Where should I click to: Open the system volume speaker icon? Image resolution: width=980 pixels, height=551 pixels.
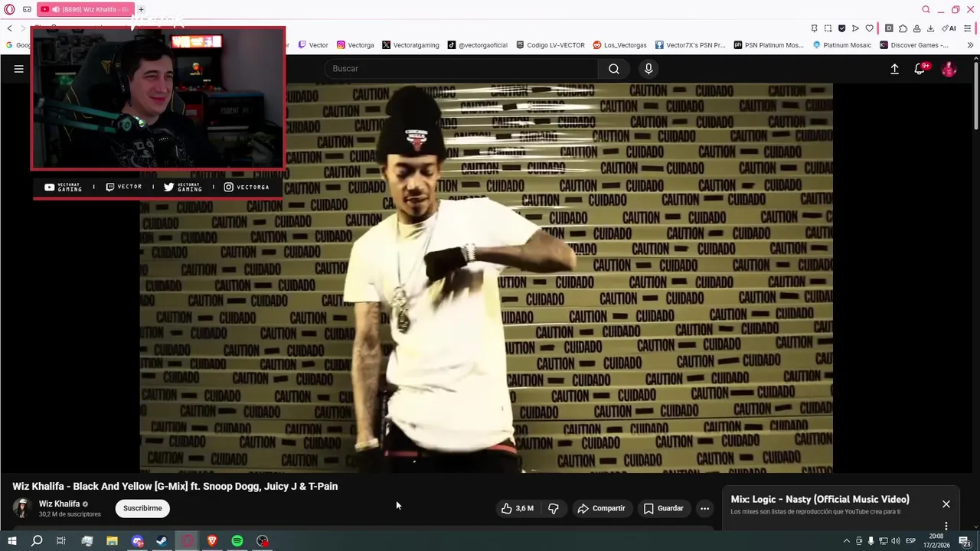896,541
